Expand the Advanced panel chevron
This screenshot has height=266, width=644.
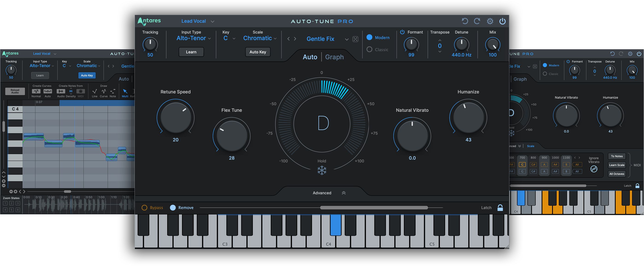(344, 193)
